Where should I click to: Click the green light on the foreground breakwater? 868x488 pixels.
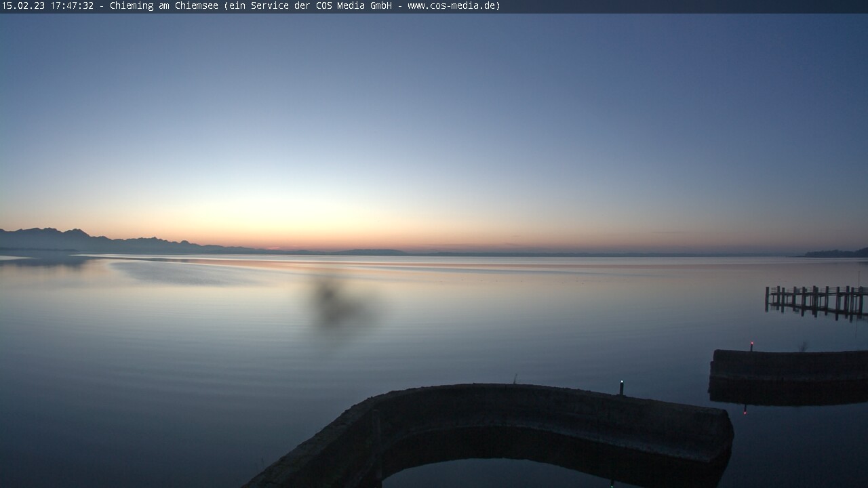621,384
